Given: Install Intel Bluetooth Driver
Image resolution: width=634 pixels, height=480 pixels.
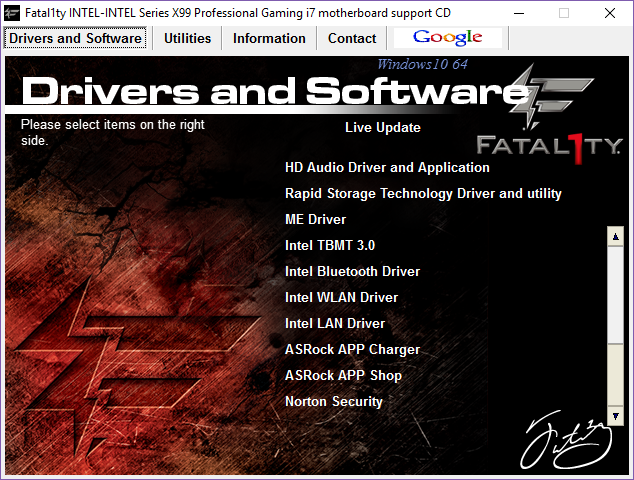Looking at the screenshot, I should 352,271.
